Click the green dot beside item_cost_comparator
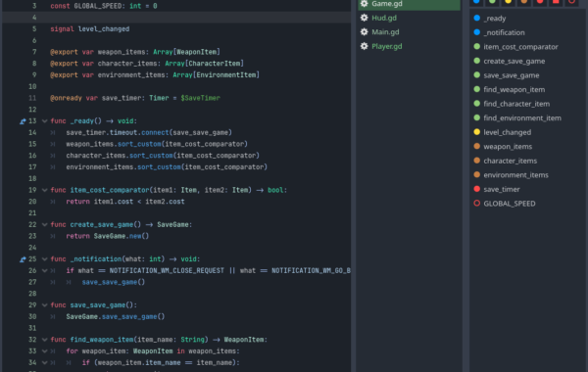Image resolution: width=588 pixels, height=372 pixels. (x=476, y=46)
